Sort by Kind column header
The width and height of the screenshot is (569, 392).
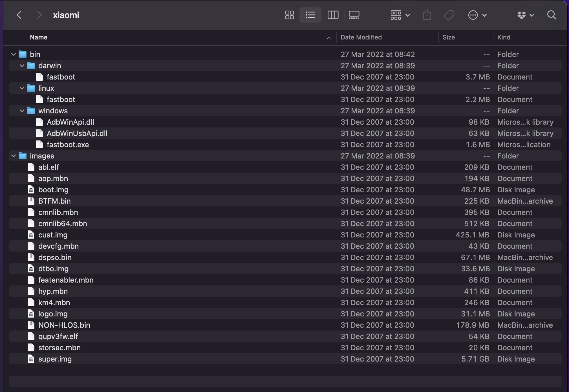click(504, 37)
